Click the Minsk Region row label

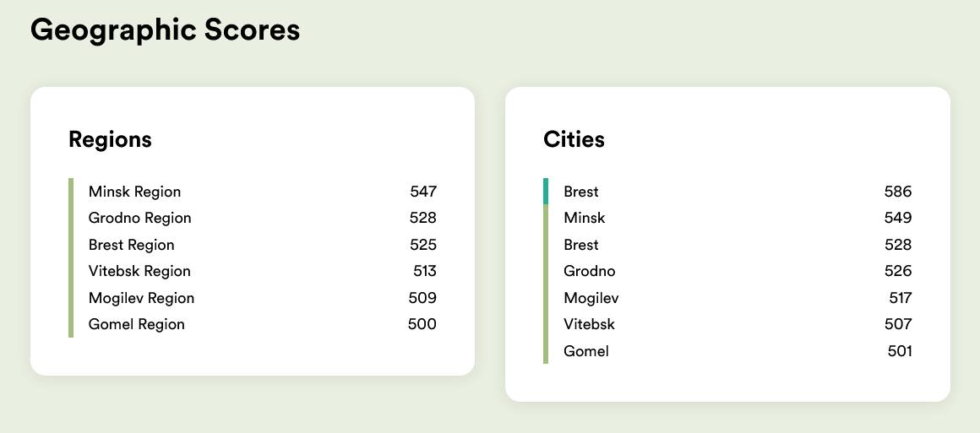pos(134,192)
